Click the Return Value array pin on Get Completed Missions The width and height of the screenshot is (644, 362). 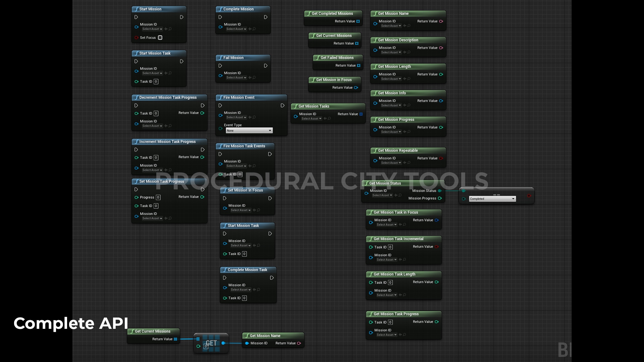tap(359, 21)
